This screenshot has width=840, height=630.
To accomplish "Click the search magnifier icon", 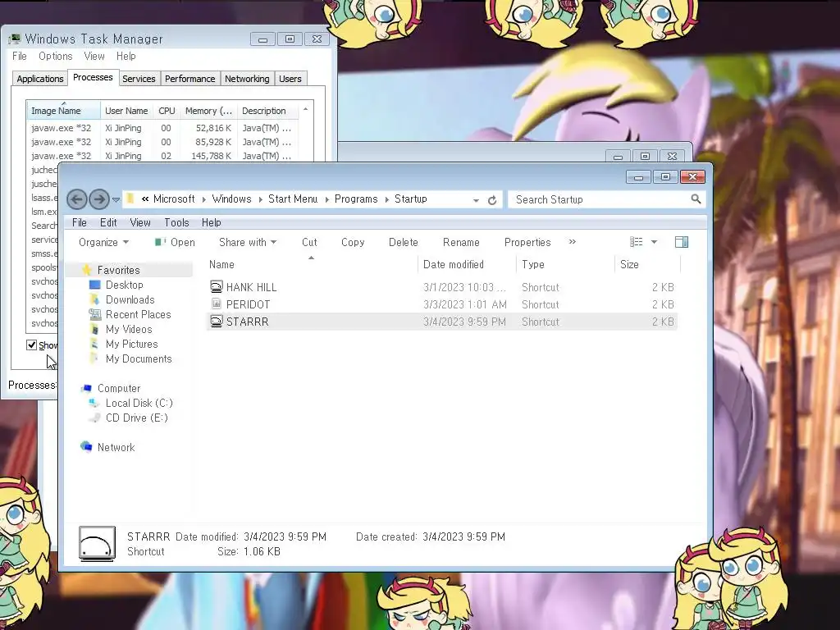I will tap(696, 199).
